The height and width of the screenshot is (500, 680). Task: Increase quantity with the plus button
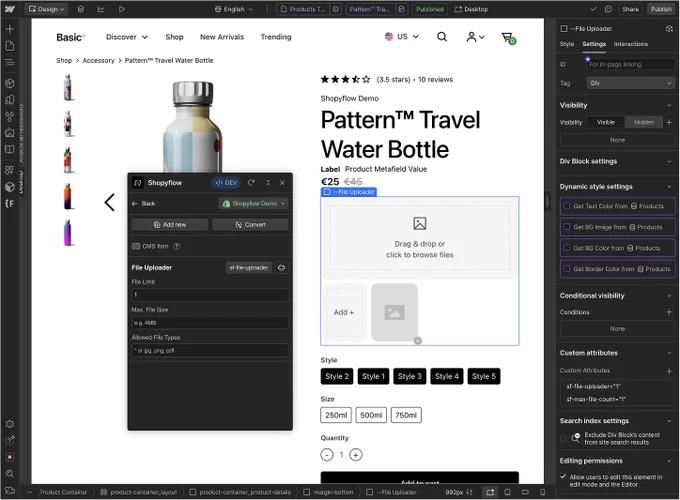pyautogui.click(x=356, y=455)
